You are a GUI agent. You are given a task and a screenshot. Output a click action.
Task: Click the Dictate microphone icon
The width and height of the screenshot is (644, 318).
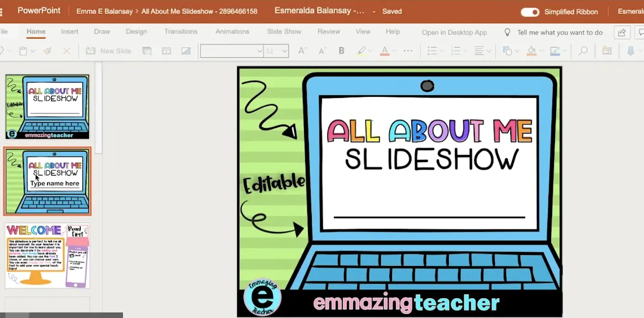coord(631,51)
